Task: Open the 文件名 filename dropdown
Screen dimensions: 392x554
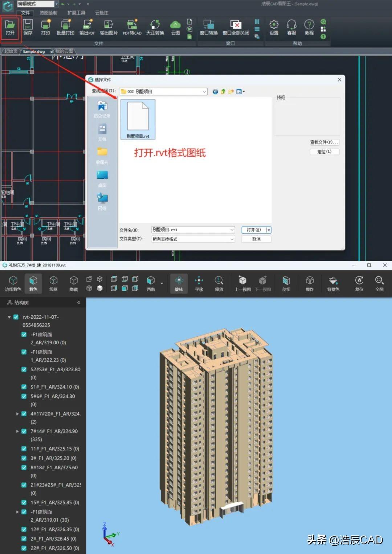Action: pyautogui.click(x=232, y=230)
